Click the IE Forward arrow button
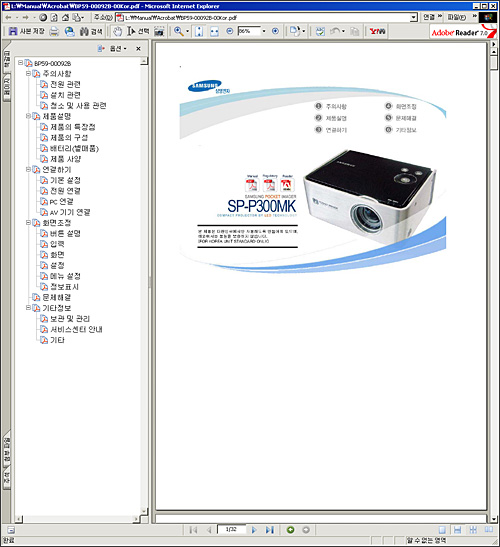This screenshot has height=547, width=500. click(x=25, y=17)
